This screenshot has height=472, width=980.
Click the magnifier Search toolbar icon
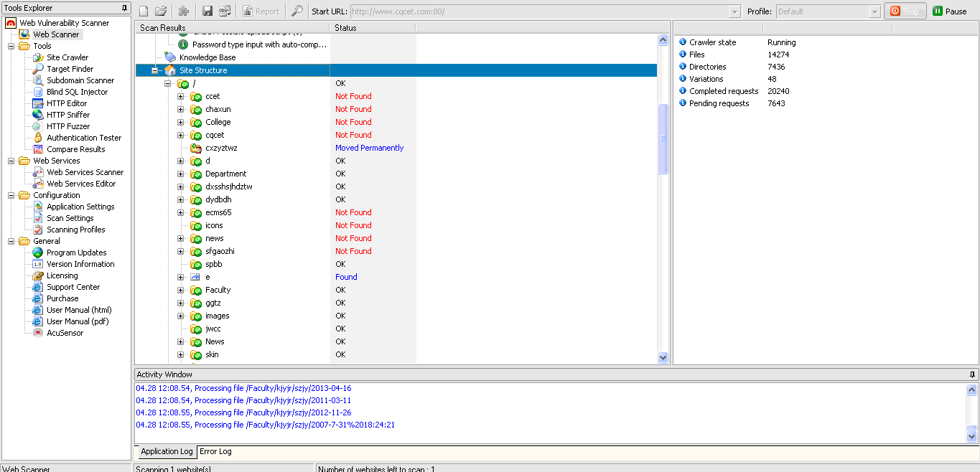[x=296, y=11]
